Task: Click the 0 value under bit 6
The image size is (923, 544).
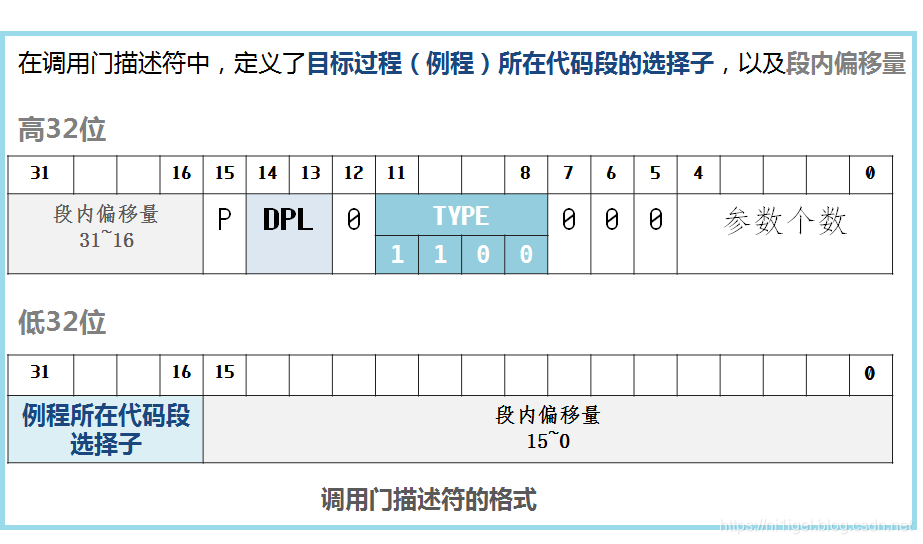Action: pos(612,234)
